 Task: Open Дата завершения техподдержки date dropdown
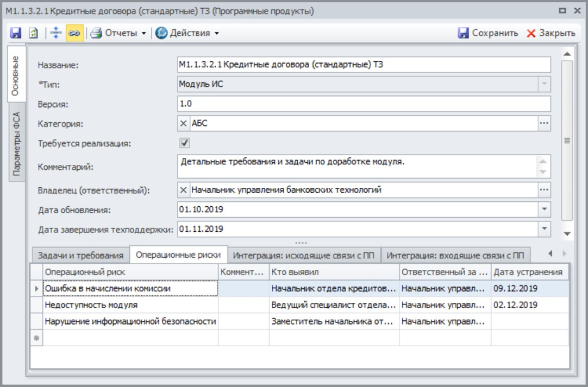coord(544,229)
